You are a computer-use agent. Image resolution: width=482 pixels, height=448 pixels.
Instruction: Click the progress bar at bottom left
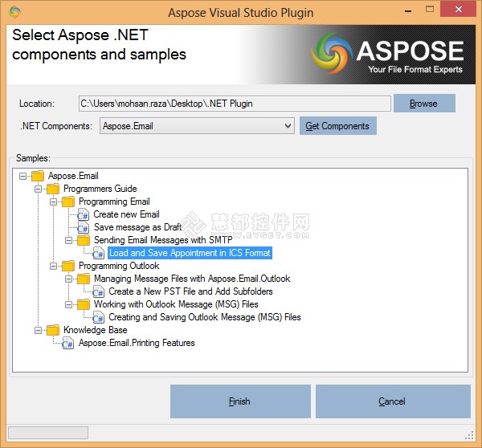[x=48, y=433]
